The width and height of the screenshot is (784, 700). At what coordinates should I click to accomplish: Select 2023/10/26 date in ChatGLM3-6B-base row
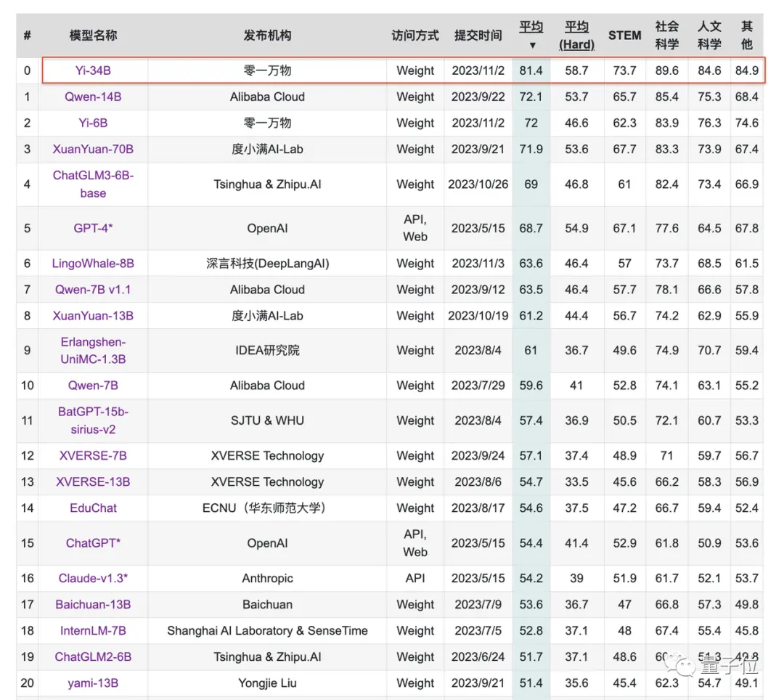pyautogui.click(x=478, y=184)
